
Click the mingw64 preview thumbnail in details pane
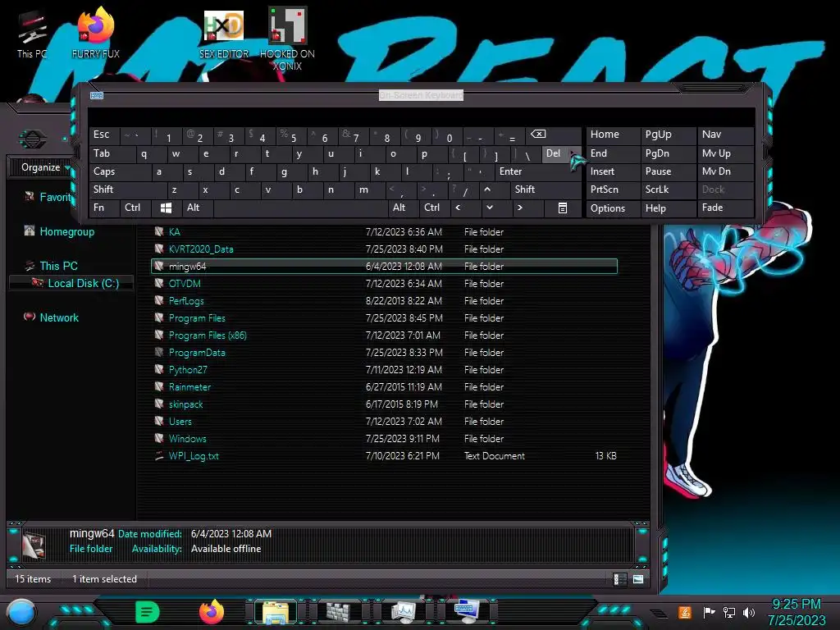(x=34, y=545)
